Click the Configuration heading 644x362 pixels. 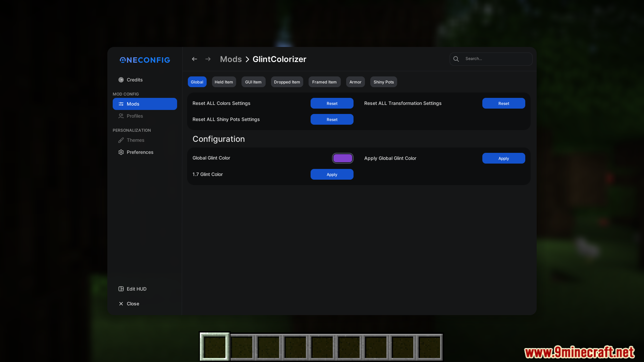pos(219,139)
